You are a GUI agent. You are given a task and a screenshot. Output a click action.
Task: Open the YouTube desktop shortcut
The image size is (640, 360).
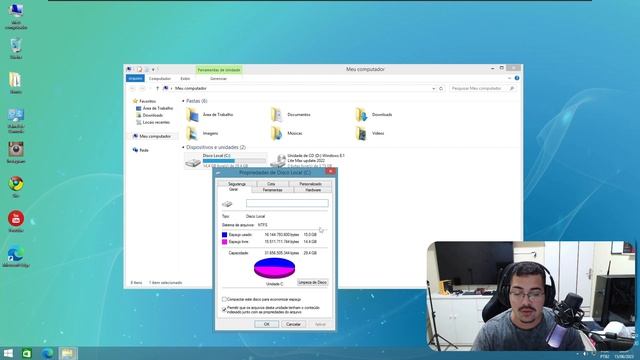16,222
